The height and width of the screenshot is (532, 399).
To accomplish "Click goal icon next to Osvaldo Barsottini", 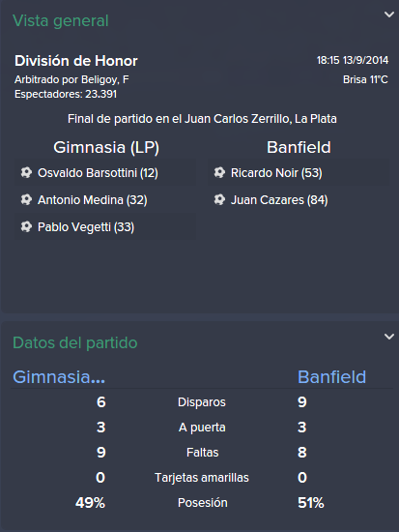I will tap(26, 173).
